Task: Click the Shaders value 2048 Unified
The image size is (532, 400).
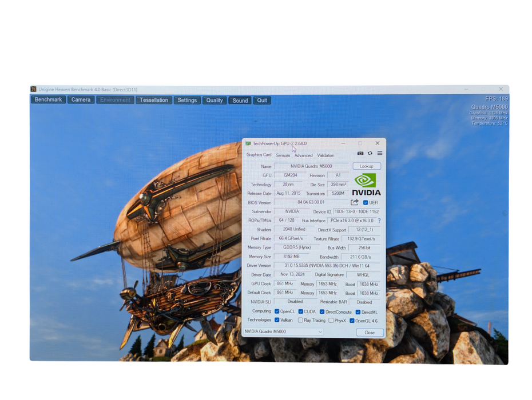Action: [294, 229]
